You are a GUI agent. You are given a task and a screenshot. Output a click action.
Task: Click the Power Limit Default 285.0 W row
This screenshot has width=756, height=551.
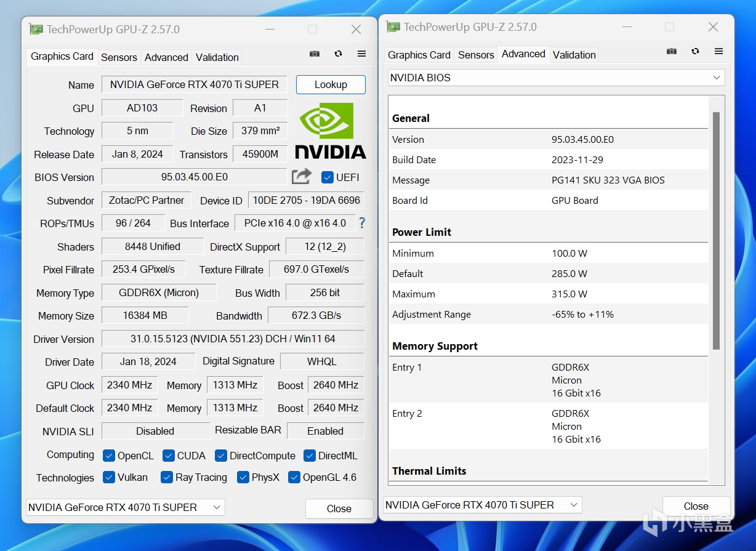coord(549,273)
